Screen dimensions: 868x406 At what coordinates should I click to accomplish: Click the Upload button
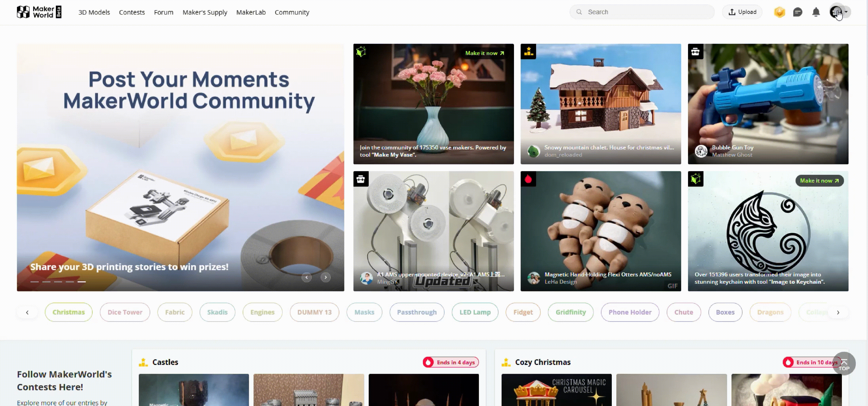pyautogui.click(x=742, y=12)
